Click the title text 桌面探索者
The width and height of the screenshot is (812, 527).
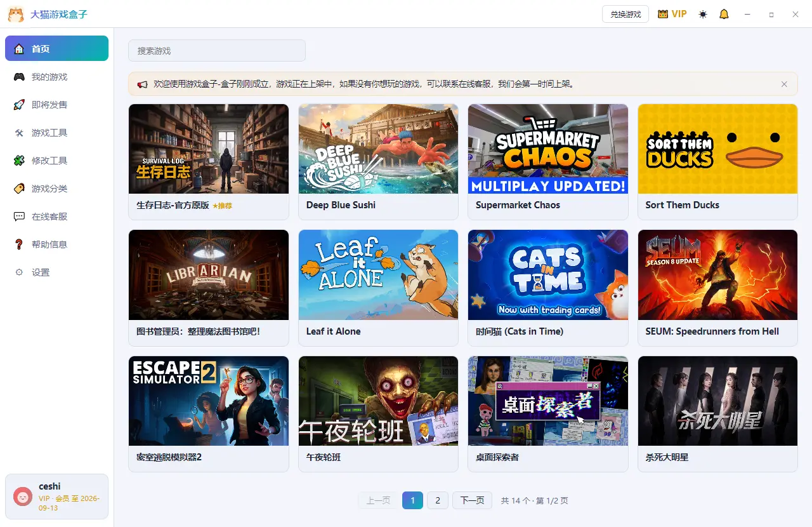497,457
